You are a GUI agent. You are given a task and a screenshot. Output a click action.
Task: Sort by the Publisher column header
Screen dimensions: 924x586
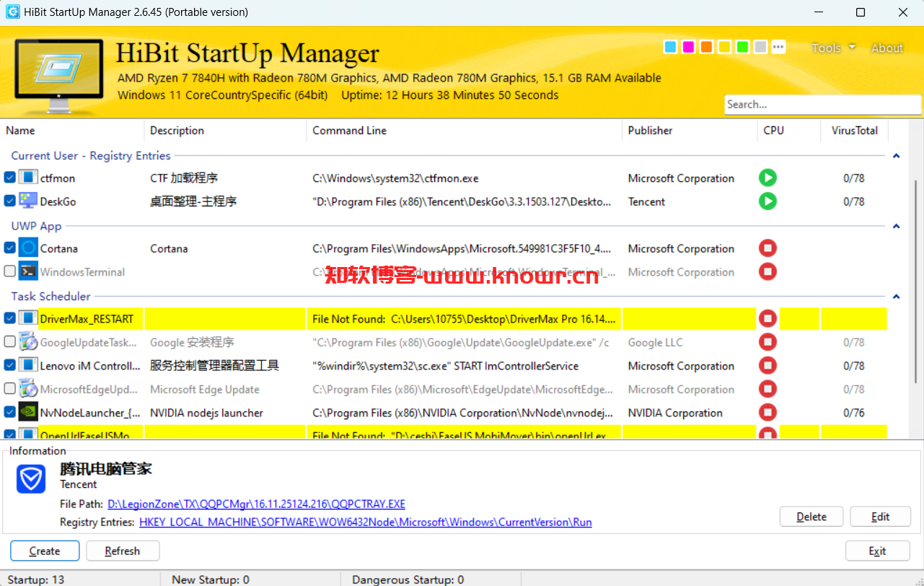pos(690,131)
